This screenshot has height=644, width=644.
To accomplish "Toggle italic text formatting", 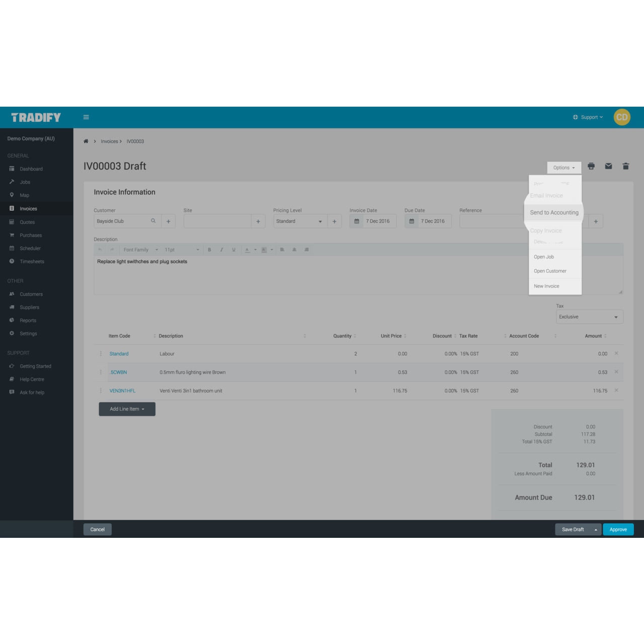I will pos(221,250).
